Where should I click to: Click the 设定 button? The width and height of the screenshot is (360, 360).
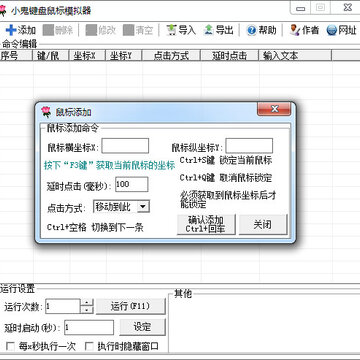click(142, 327)
